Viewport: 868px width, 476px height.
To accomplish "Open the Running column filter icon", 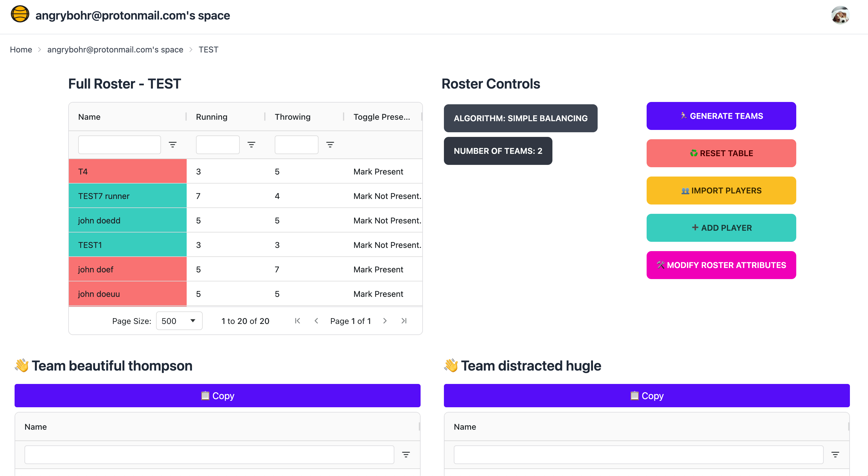I will (251, 145).
